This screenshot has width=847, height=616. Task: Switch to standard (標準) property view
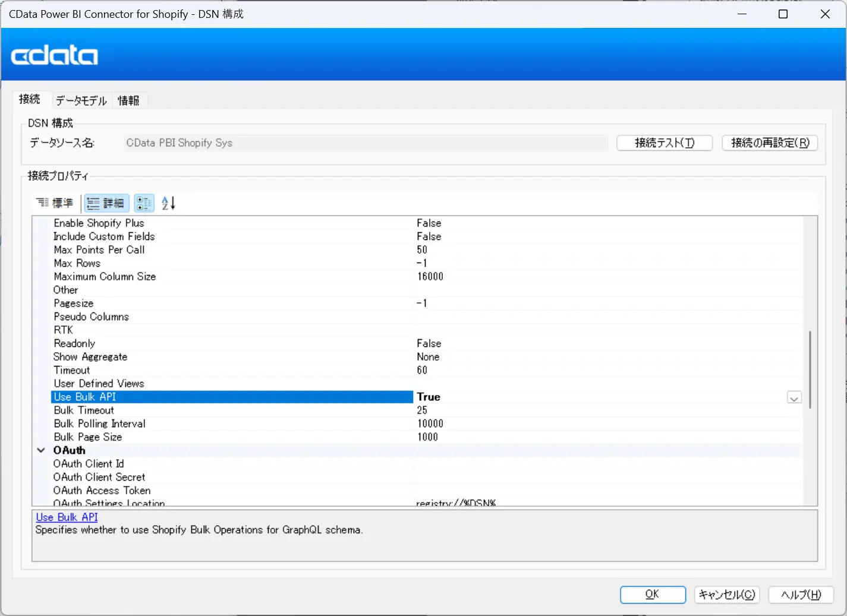coord(55,203)
